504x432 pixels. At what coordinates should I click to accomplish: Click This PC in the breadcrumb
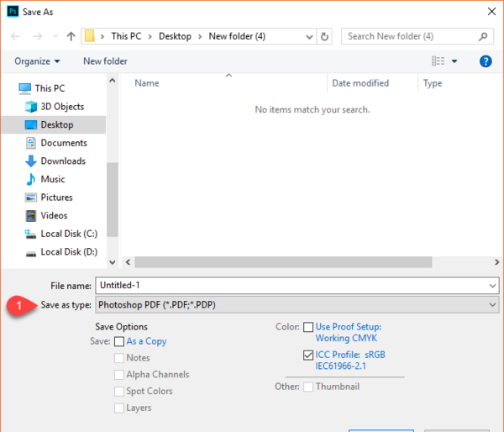click(126, 36)
